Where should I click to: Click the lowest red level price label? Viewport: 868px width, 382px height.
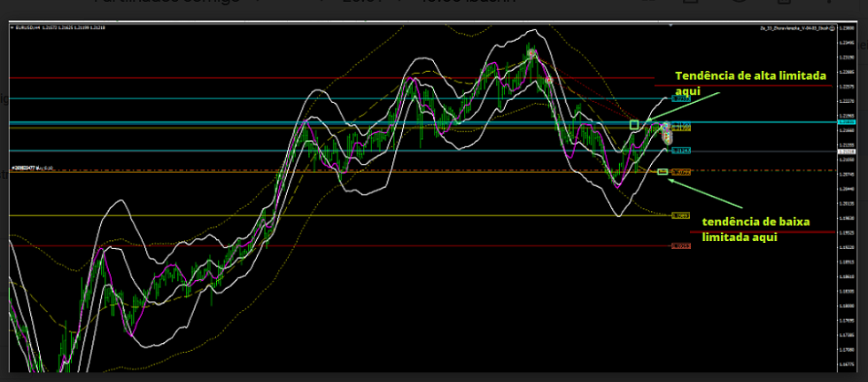click(680, 246)
